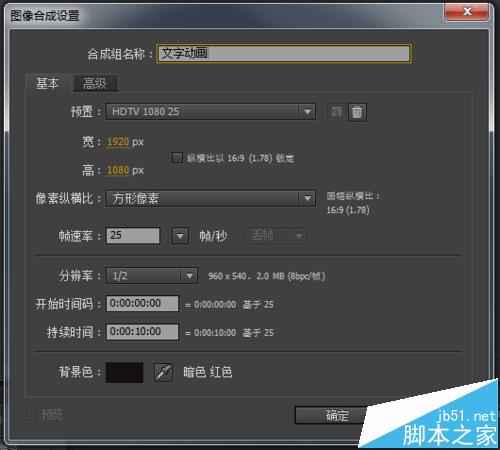The height and width of the screenshot is (450, 500).
Task: Close the 图像合成设置 dialog
Action: 467,12
